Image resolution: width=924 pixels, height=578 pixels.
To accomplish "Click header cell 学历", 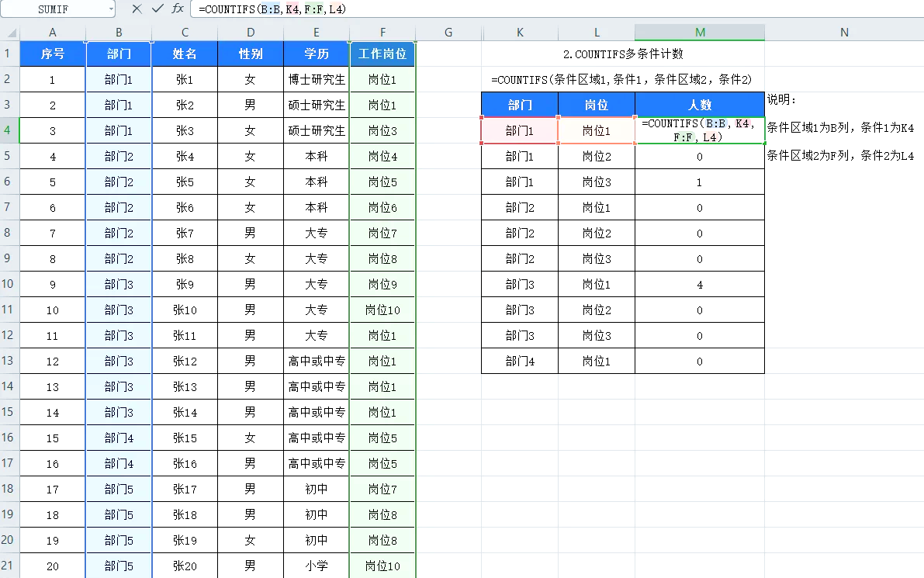I will [317, 54].
